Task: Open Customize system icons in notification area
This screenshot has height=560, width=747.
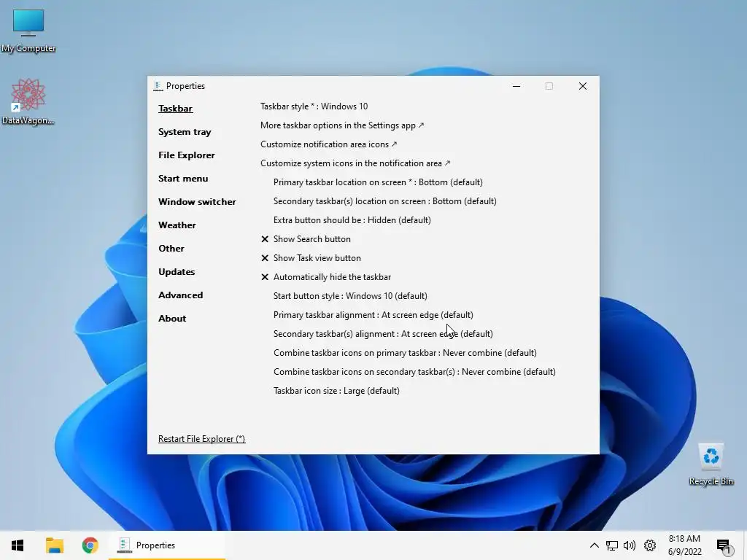Action: pyautogui.click(x=355, y=163)
